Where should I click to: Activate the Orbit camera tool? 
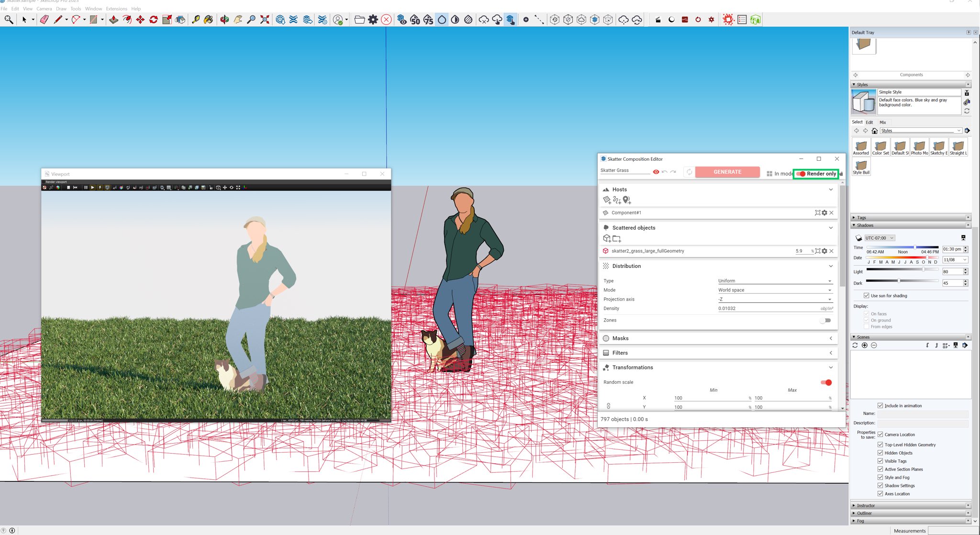click(224, 20)
